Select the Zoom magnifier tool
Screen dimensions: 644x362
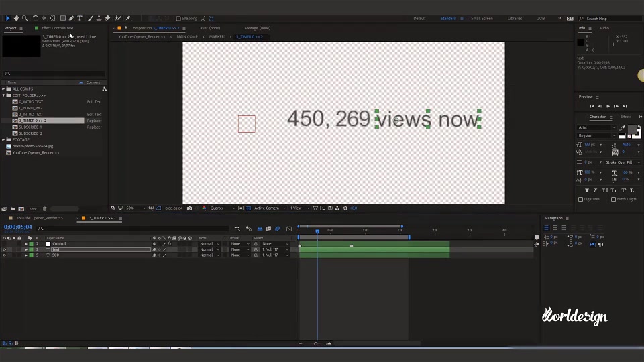coord(25,19)
